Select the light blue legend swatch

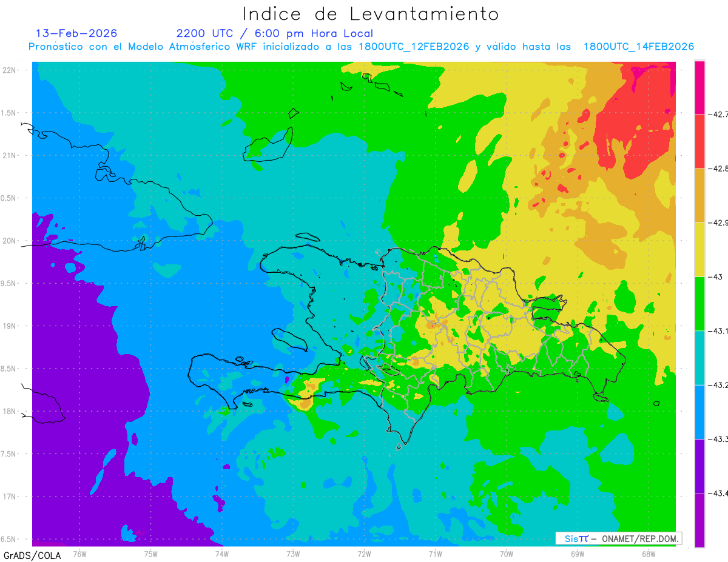tap(699, 412)
